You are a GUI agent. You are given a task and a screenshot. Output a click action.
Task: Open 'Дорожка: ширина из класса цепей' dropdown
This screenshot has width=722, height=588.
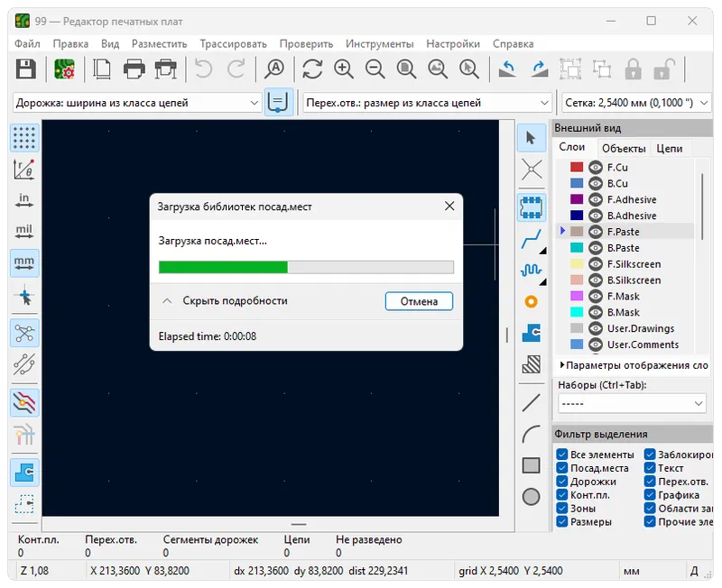[x=137, y=103]
